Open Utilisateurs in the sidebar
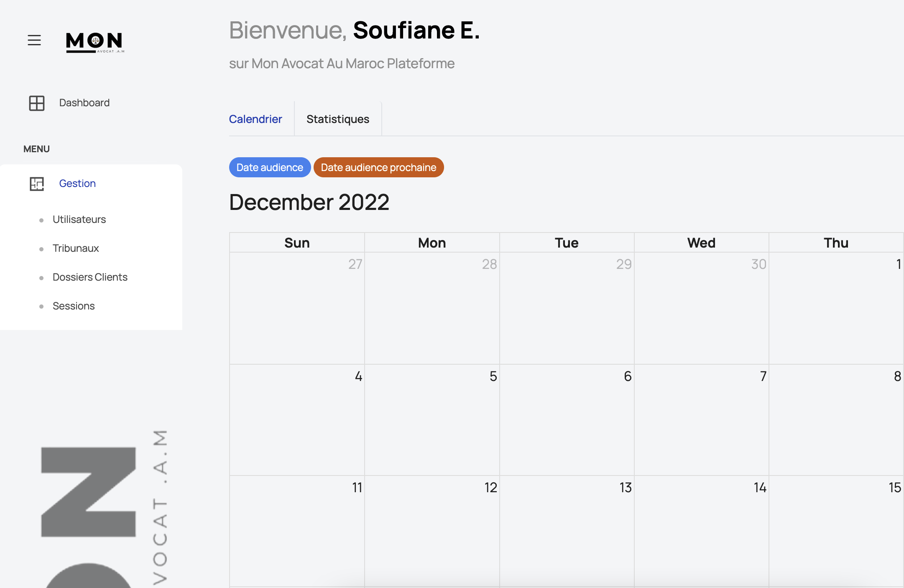904x588 pixels. [79, 220]
